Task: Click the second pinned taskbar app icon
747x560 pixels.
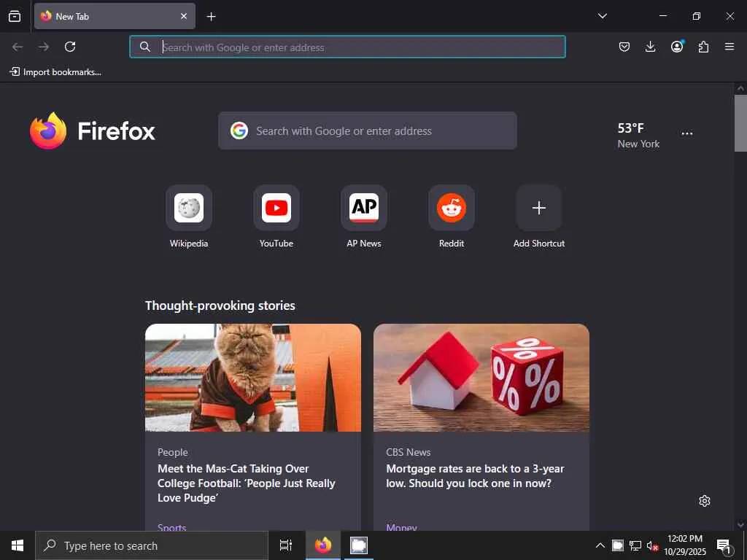Action: [359, 545]
